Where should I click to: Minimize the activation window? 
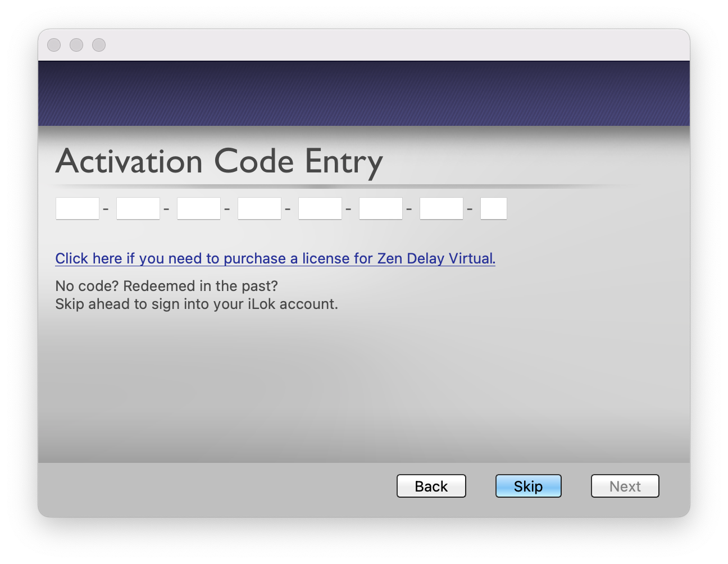tap(76, 45)
